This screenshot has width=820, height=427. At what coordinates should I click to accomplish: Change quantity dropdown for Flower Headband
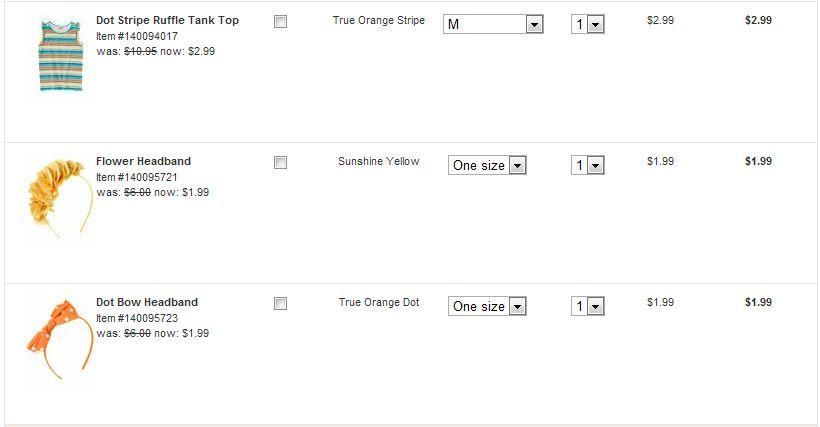[x=588, y=165]
